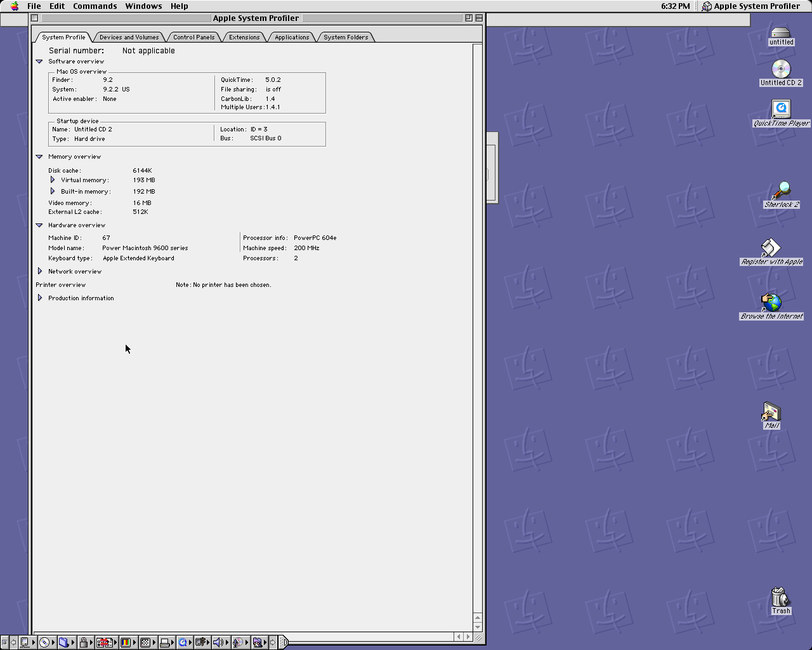
Task: Switch to the Extensions tab
Action: pos(244,37)
